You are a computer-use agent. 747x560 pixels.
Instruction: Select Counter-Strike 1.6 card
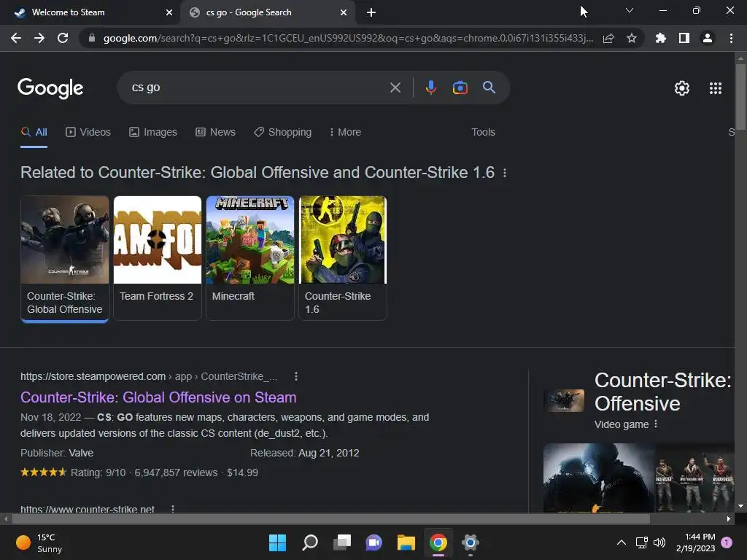click(x=343, y=258)
